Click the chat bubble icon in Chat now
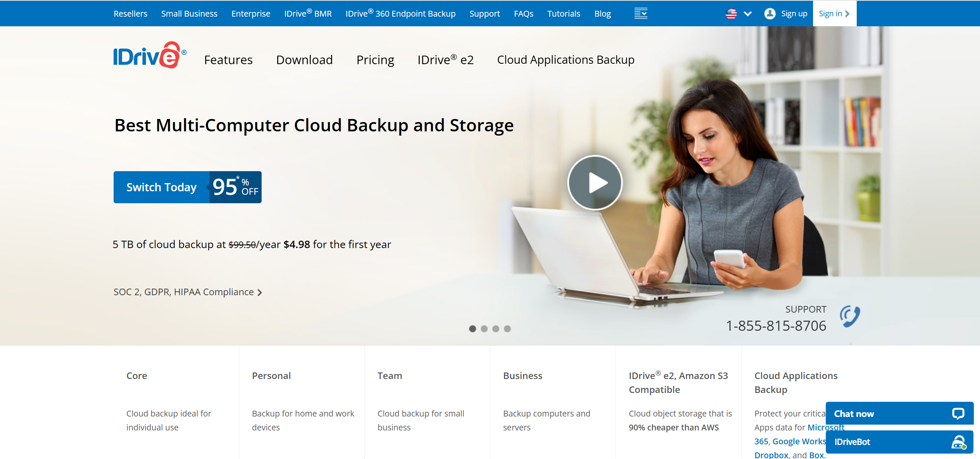 click(x=958, y=414)
